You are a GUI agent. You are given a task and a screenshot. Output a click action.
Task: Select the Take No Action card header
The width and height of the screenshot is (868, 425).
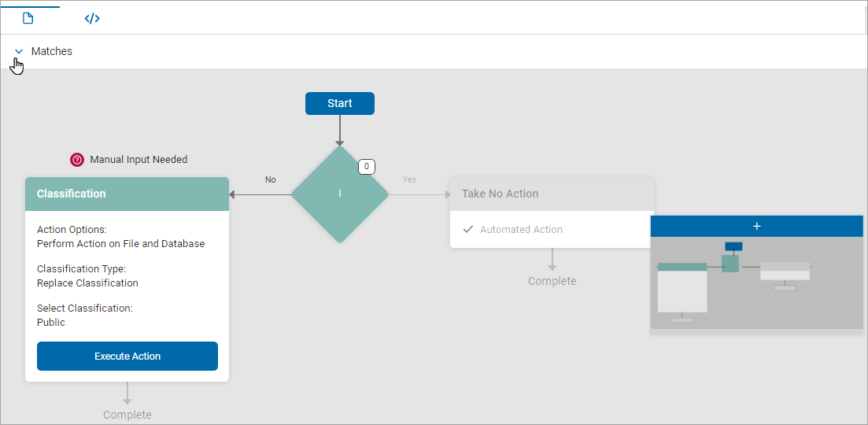(x=552, y=194)
